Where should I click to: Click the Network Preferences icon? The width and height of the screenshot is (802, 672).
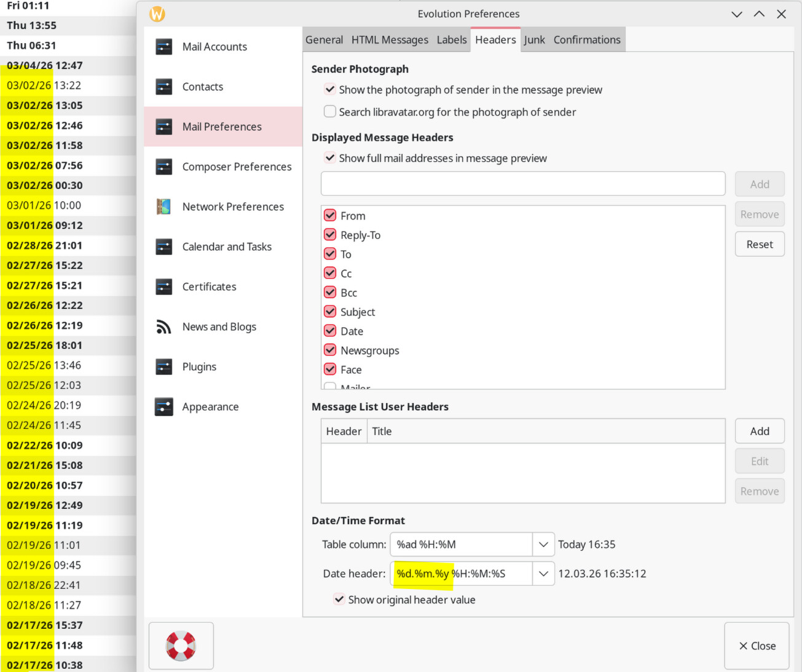click(x=164, y=207)
